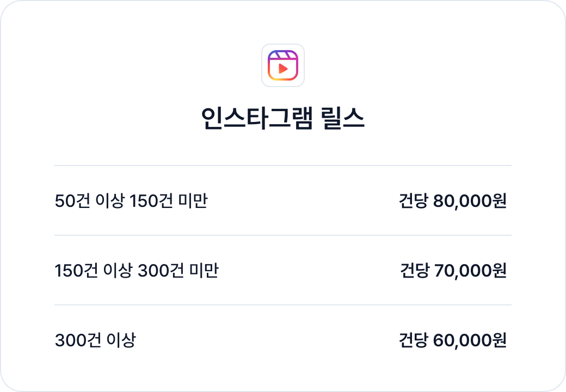Click the clapperboard stripes atop Reels logo
Screen dimensions: 566x392
point(283,54)
